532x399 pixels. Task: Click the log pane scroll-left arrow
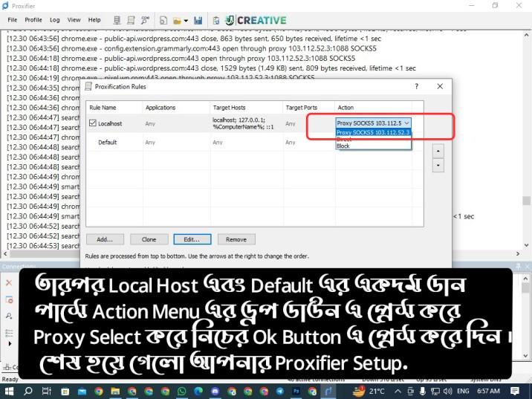(4, 254)
